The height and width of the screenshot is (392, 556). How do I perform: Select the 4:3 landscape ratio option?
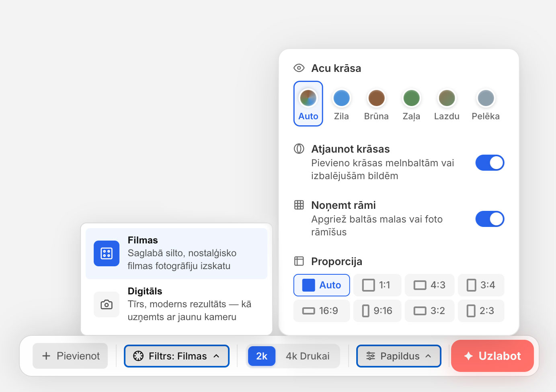pos(429,285)
